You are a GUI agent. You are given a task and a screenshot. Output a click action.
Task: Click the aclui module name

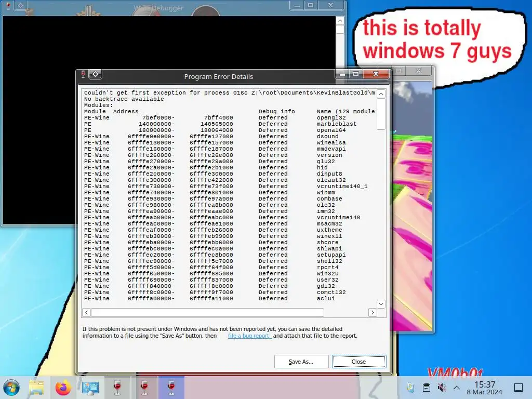[326, 299]
